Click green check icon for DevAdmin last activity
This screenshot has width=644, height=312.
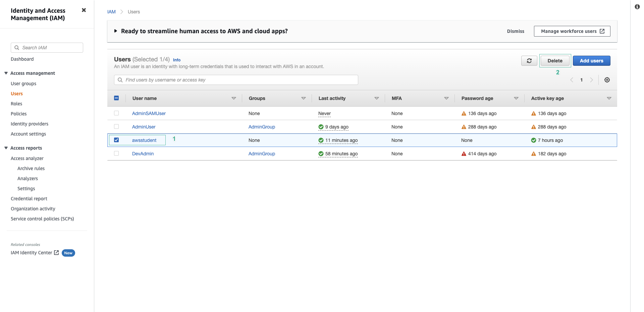click(x=321, y=154)
